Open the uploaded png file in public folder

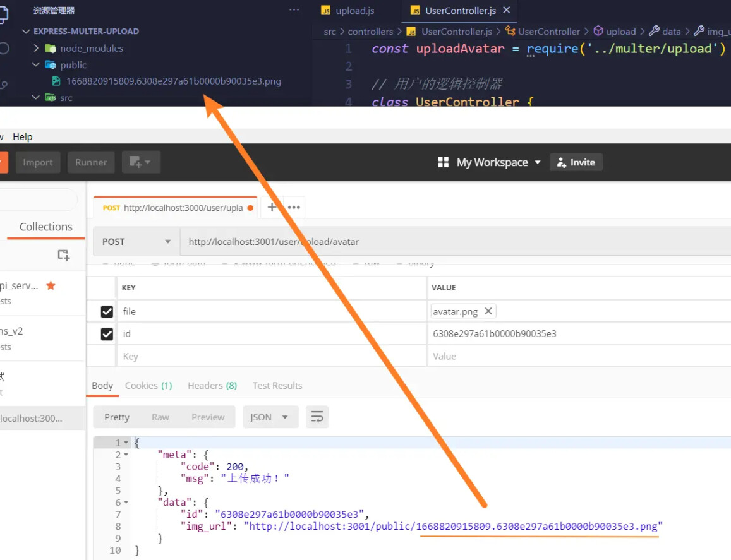click(x=173, y=81)
